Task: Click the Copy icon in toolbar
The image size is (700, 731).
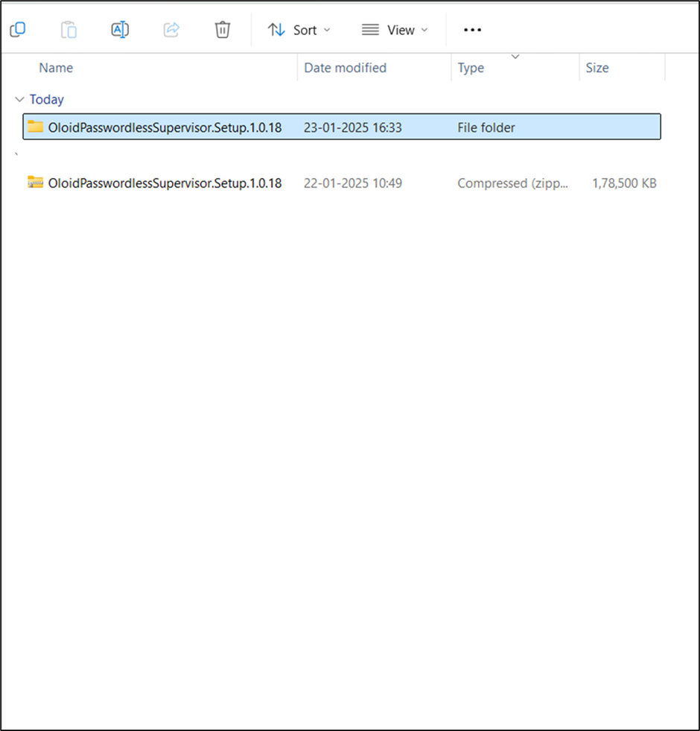Action: (x=18, y=30)
